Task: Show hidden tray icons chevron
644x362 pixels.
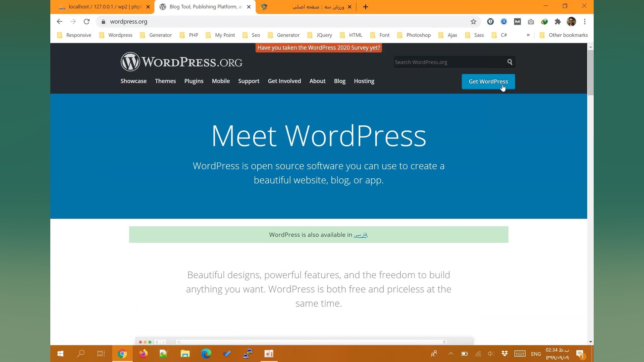Action: click(x=451, y=354)
